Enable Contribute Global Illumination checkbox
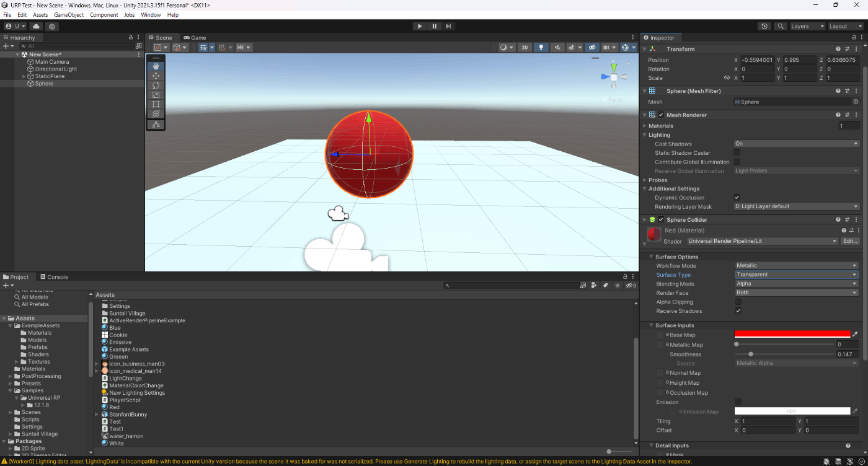 (x=737, y=162)
